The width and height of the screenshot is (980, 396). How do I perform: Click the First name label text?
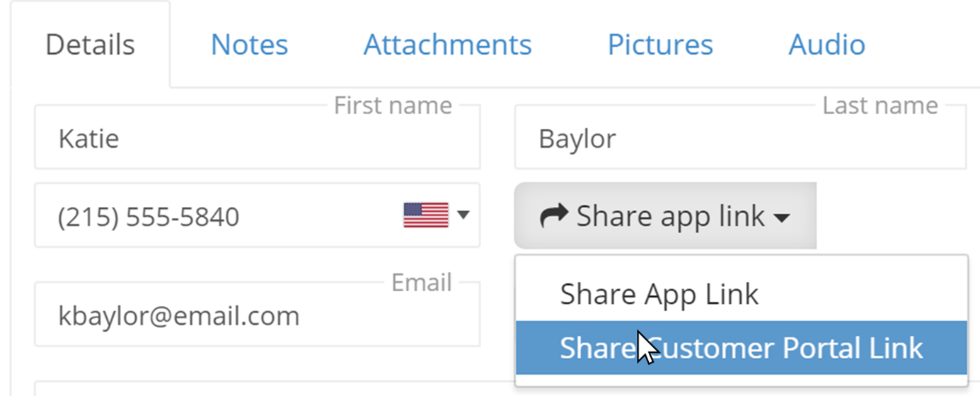tap(393, 106)
